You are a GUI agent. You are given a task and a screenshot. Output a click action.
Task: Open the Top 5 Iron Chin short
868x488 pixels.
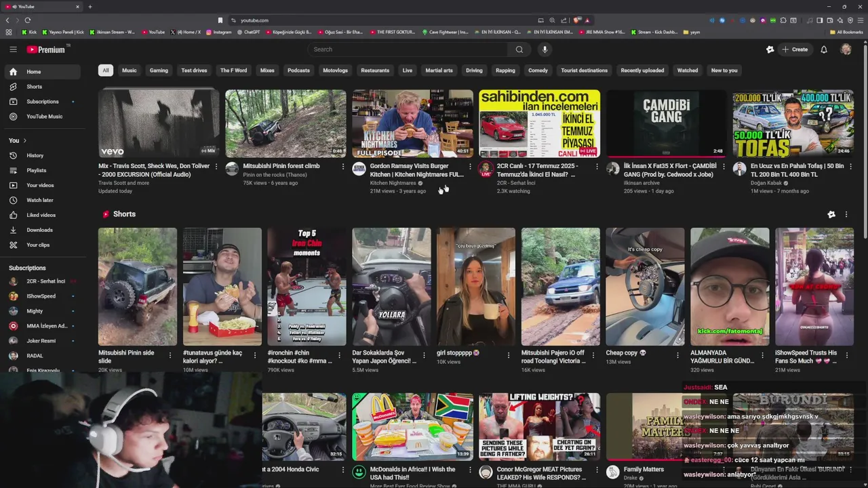[307, 287]
